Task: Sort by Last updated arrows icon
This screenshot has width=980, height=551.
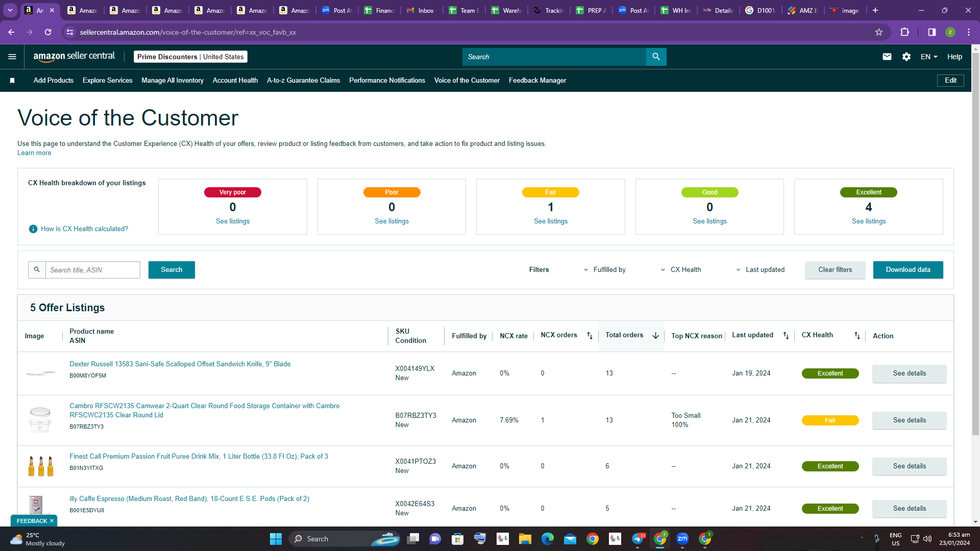Action: tap(786, 336)
